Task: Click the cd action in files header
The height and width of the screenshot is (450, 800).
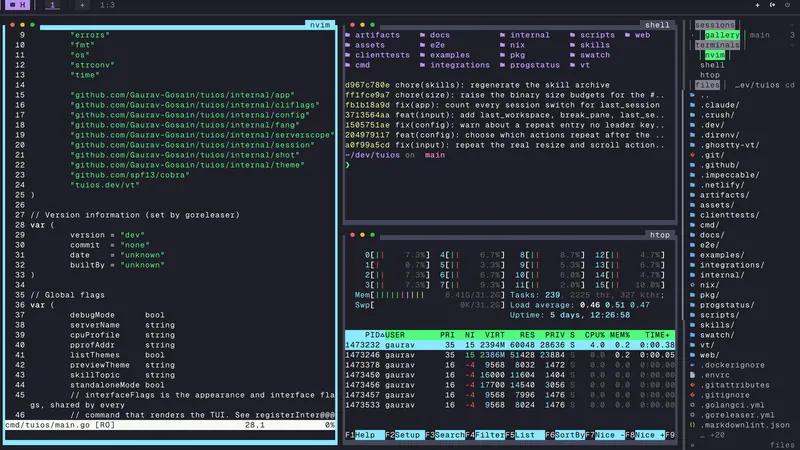Action: [790, 85]
